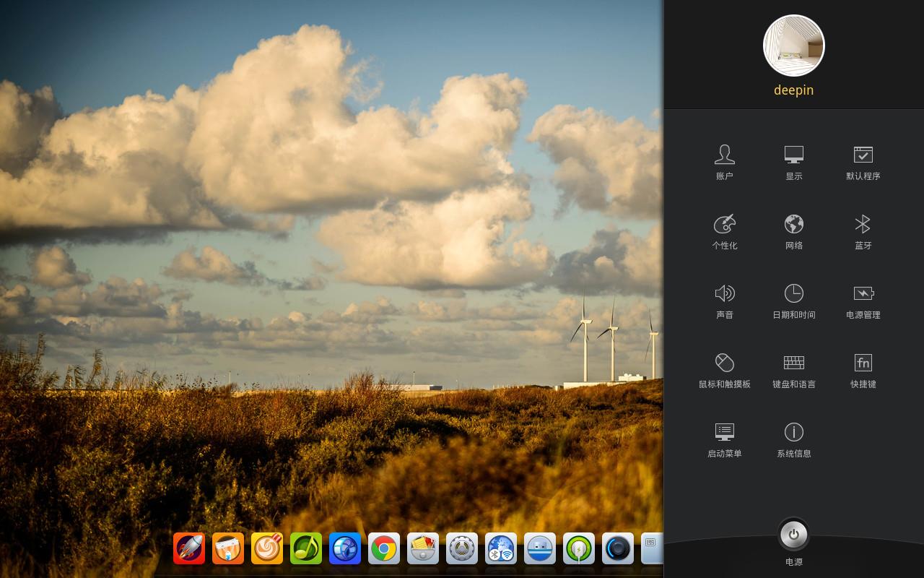Launch the green music player dock icon

coord(306,549)
